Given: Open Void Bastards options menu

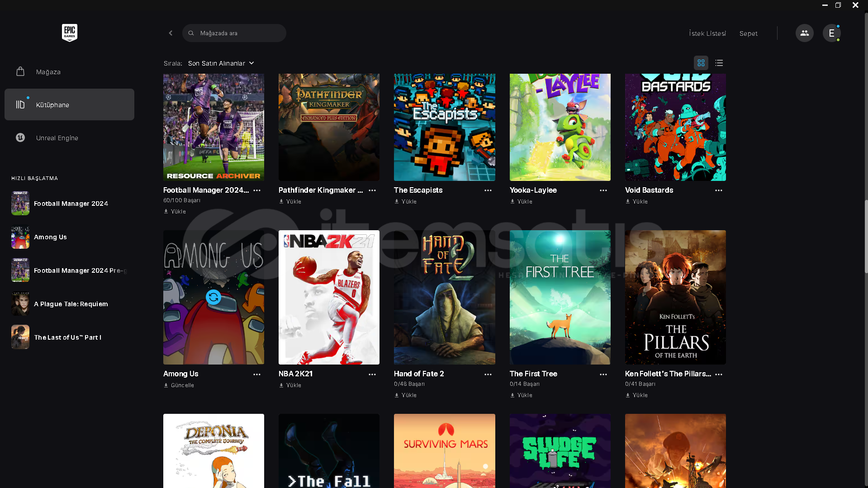Looking at the screenshot, I should pyautogui.click(x=719, y=190).
